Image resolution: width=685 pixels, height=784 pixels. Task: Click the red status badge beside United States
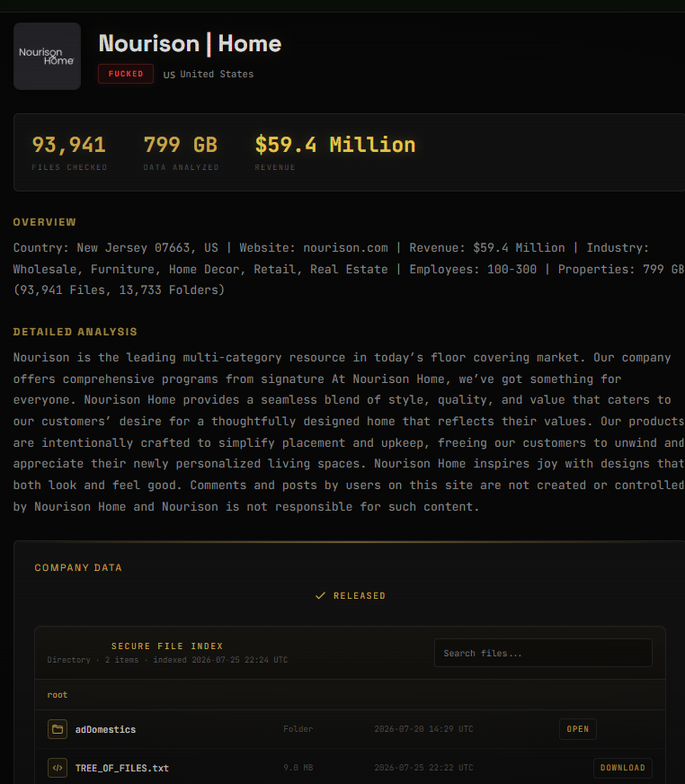(126, 74)
